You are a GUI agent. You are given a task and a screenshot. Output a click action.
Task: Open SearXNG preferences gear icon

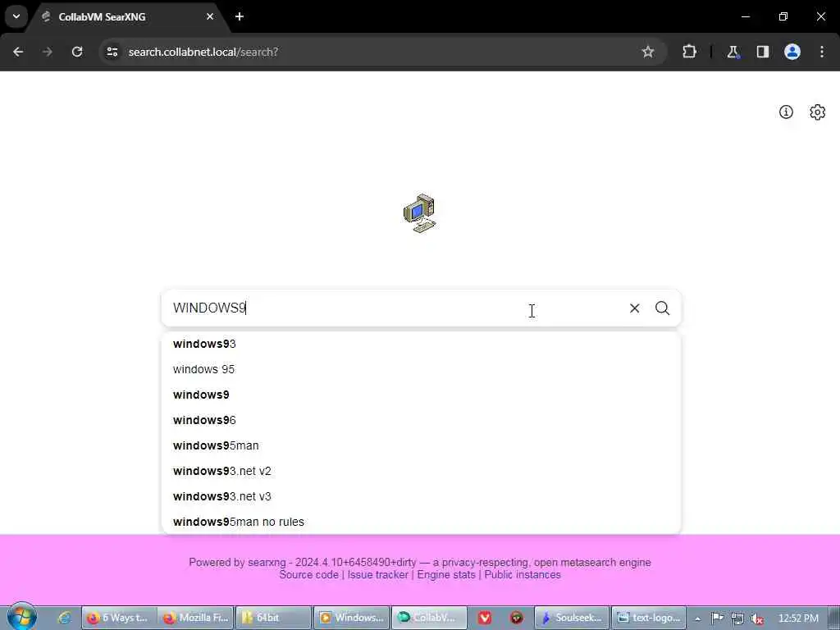click(x=818, y=112)
